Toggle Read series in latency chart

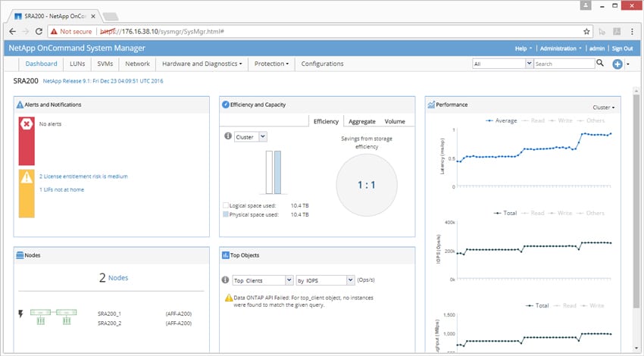point(533,120)
